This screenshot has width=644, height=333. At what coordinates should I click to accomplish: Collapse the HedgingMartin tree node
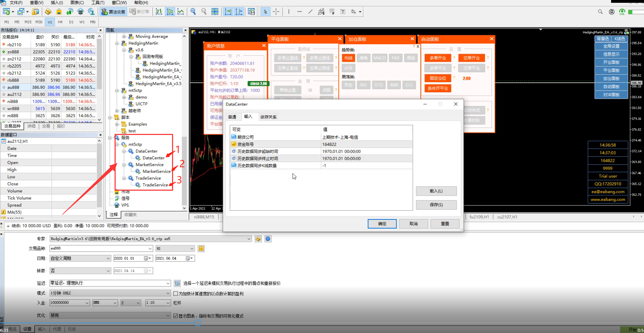[x=117, y=43]
